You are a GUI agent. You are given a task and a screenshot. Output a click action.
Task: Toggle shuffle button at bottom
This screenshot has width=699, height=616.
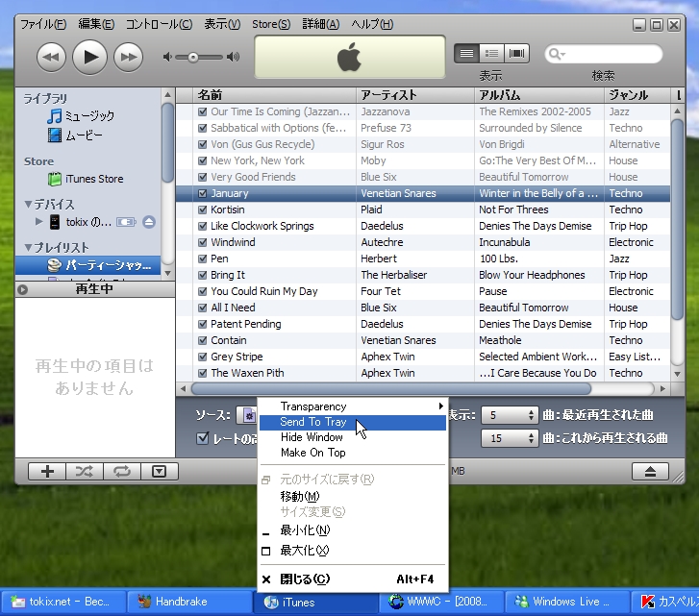click(85, 471)
